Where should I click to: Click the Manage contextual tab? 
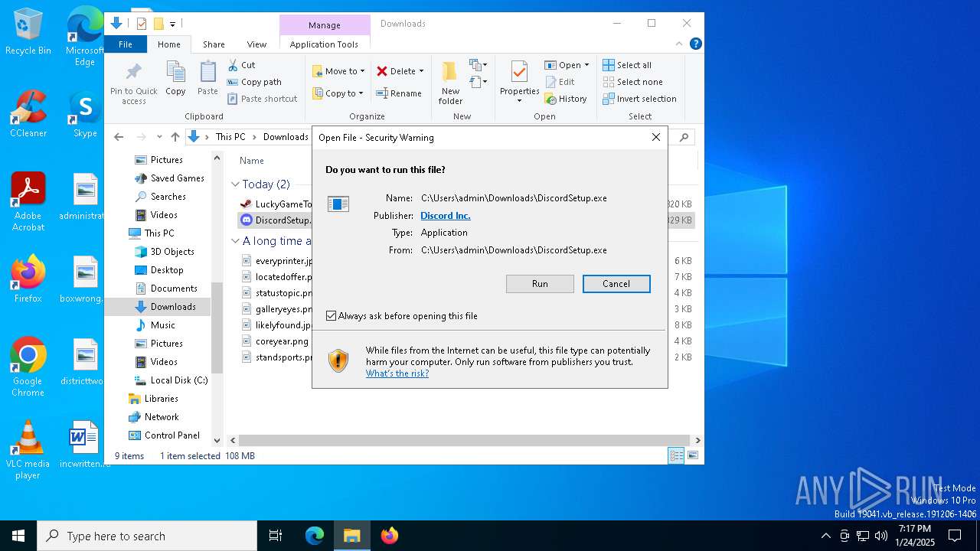[x=325, y=25]
